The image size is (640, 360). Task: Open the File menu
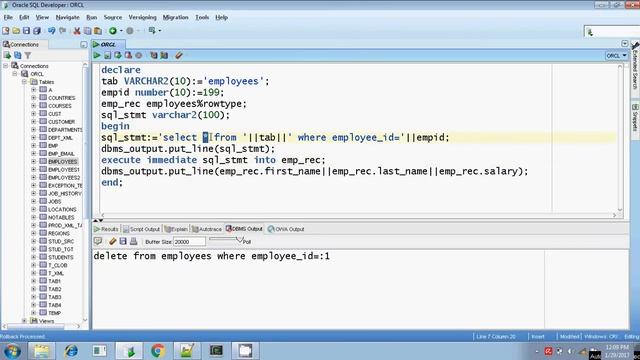coord(8,17)
